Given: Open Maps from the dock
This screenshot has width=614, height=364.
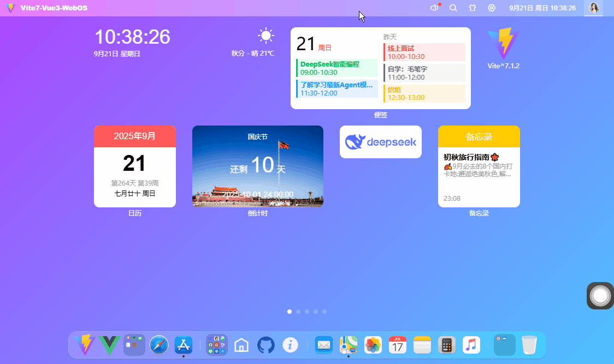Looking at the screenshot, I should click(x=349, y=345).
